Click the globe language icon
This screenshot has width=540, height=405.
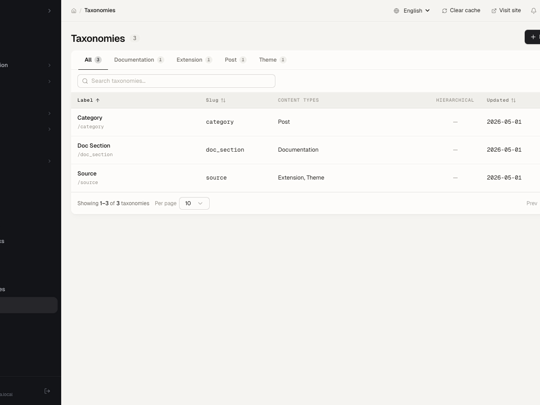coord(396,11)
